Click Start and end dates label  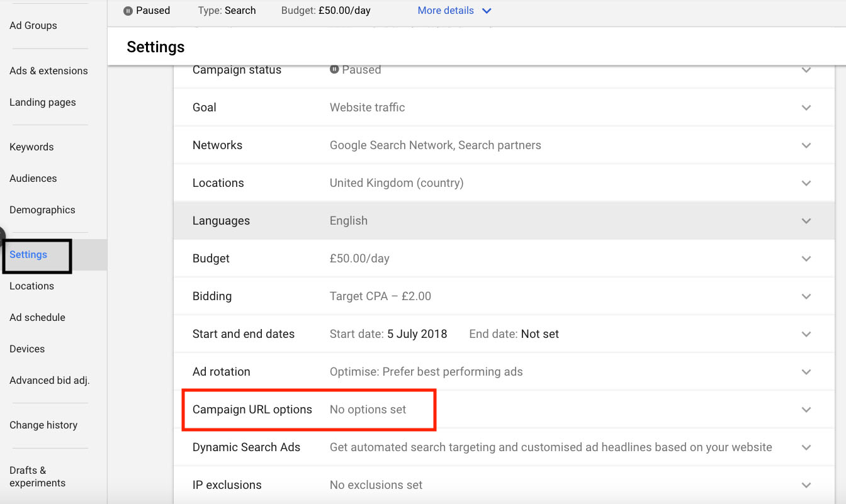coord(244,334)
